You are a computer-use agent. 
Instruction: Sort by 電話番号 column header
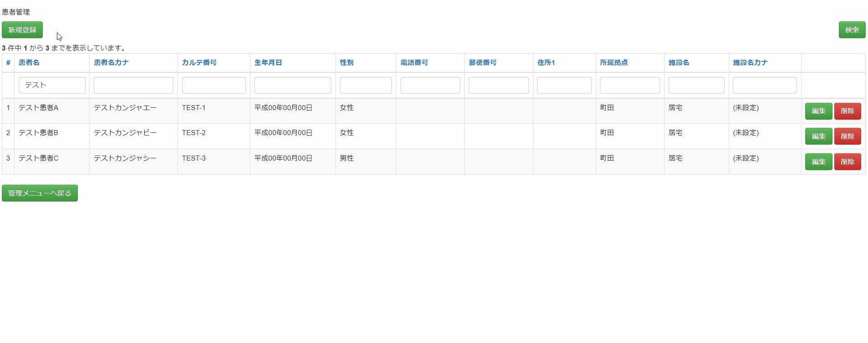coord(414,63)
